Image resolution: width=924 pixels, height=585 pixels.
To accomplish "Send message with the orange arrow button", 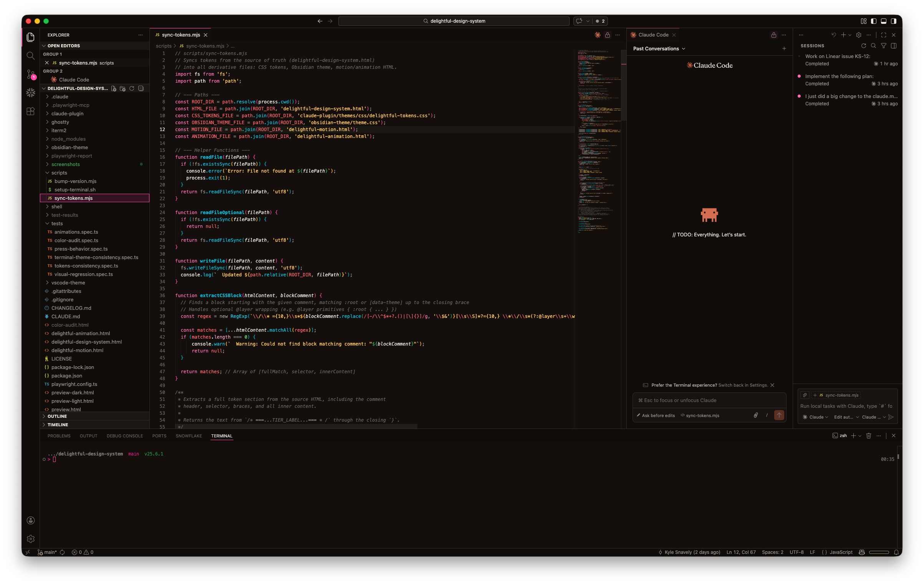I will [779, 415].
